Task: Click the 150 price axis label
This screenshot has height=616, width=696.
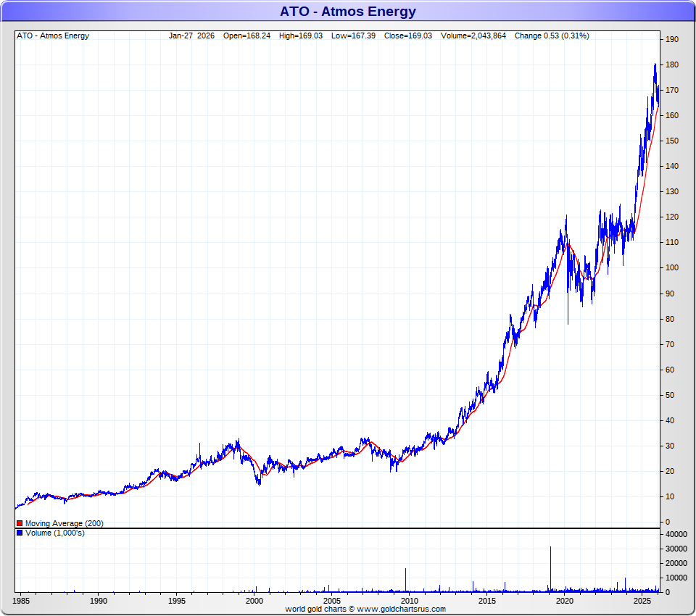Action: click(672, 141)
